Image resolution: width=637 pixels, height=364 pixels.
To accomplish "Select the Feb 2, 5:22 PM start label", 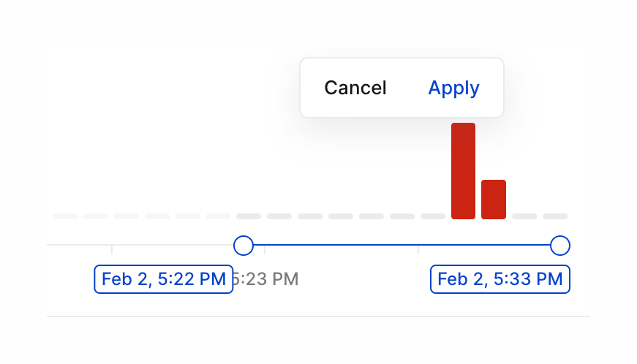I will (164, 279).
